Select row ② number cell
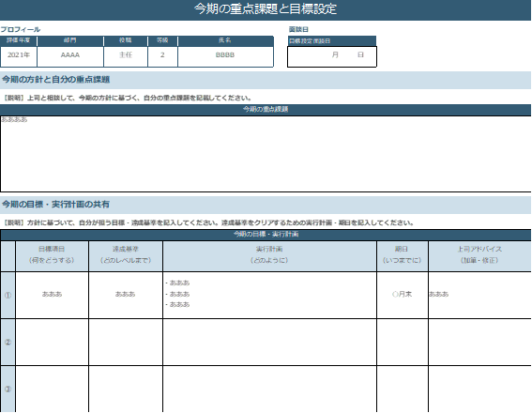Image resolution: width=532 pixels, height=413 pixels. point(8,342)
